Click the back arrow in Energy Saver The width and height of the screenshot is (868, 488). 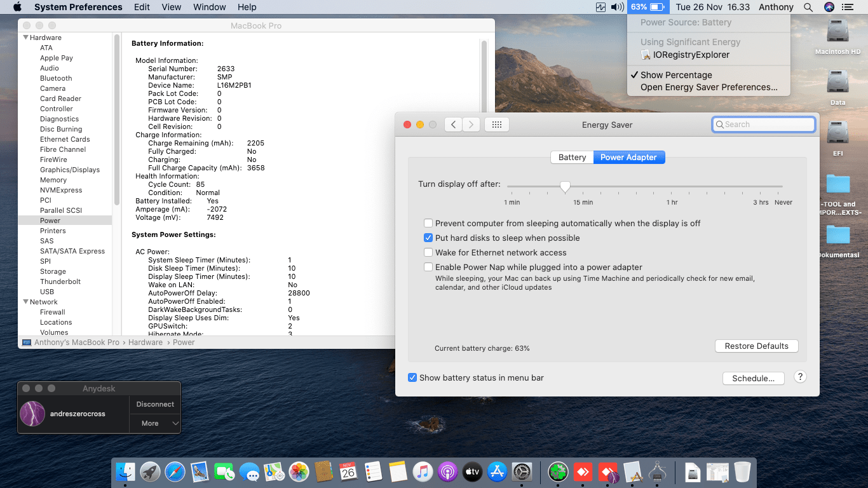453,125
